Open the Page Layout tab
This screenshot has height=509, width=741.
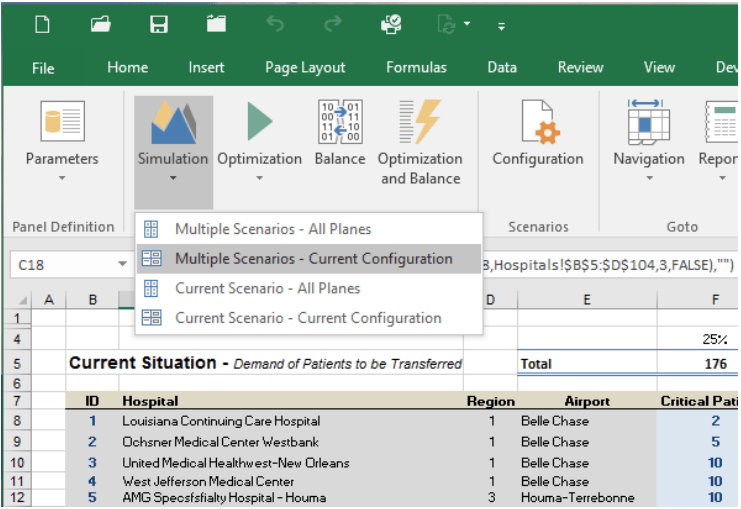[305, 68]
